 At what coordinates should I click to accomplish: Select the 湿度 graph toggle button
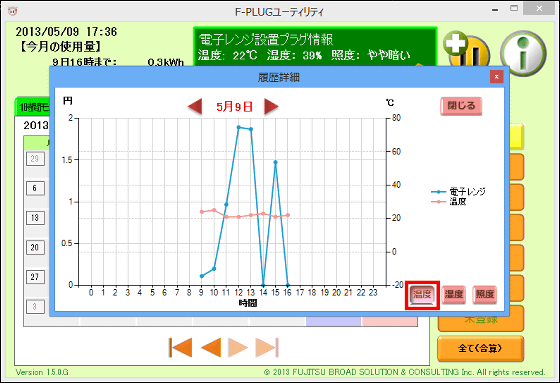click(454, 294)
